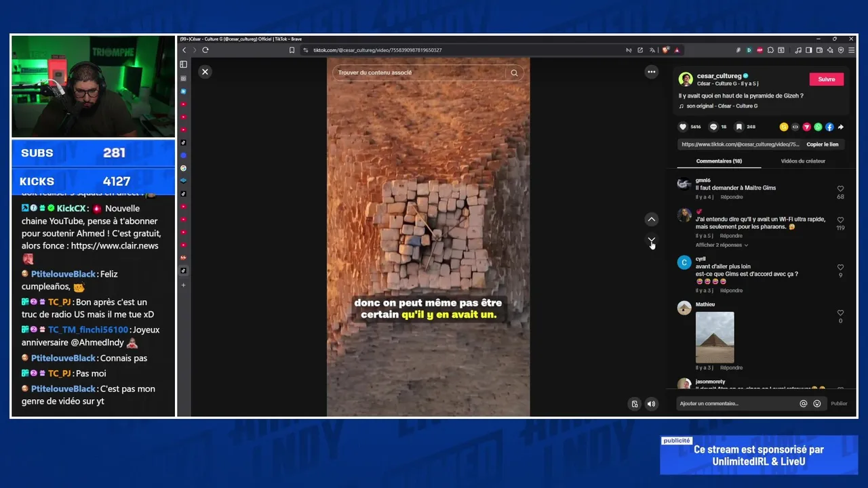Open Mathieu's pyramid image in comments
This screenshot has width=868, height=488.
click(x=715, y=338)
